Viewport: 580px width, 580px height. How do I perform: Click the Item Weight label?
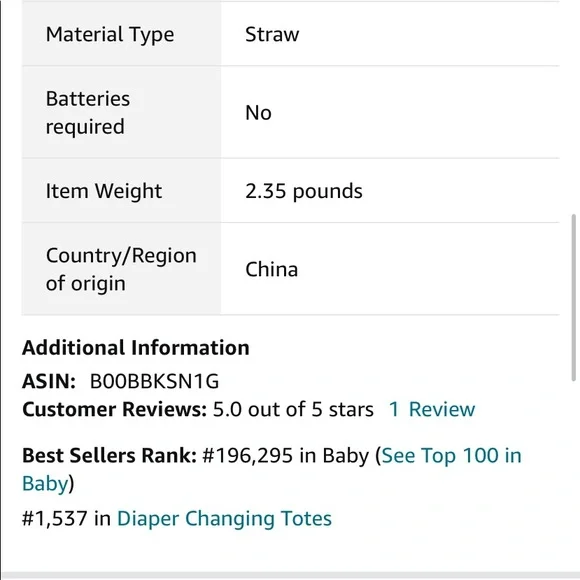click(104, 191)
